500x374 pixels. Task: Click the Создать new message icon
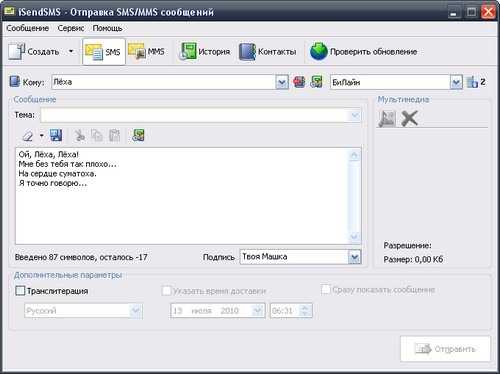click(x=17, y=52)
